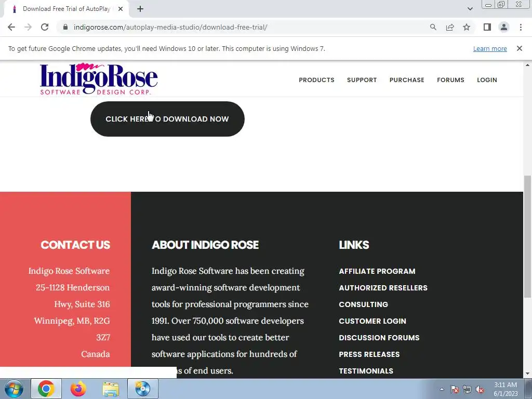Click the browser forward arrow
Viewport: 532px width, 399px height.
coord(28,27)
